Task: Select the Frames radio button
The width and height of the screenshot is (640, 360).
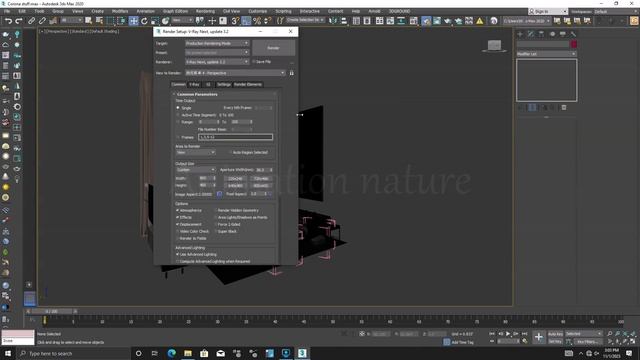Action: point(178,137)
